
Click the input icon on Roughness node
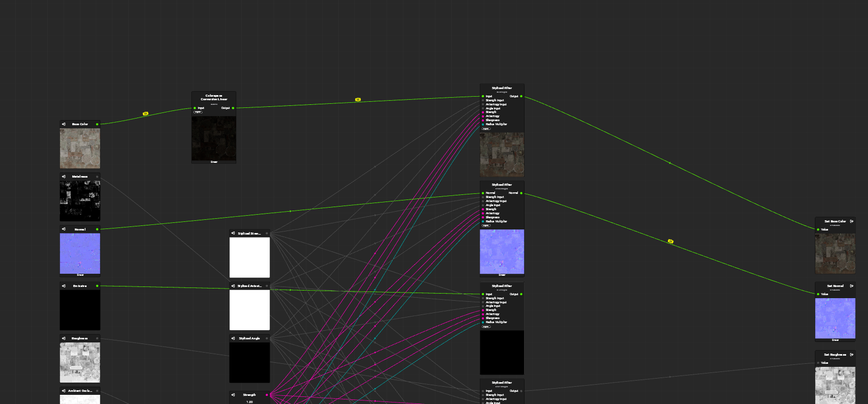click(64, 338)
